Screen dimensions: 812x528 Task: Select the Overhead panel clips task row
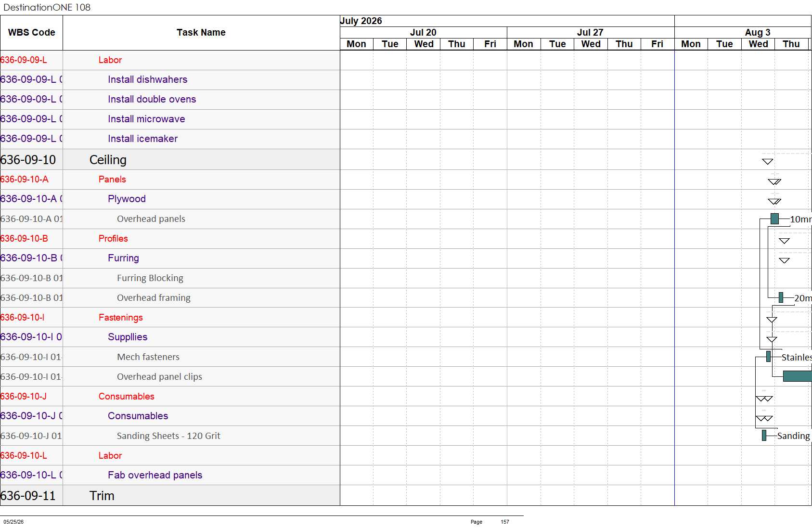pyautogui.click(x=170, y=377)
